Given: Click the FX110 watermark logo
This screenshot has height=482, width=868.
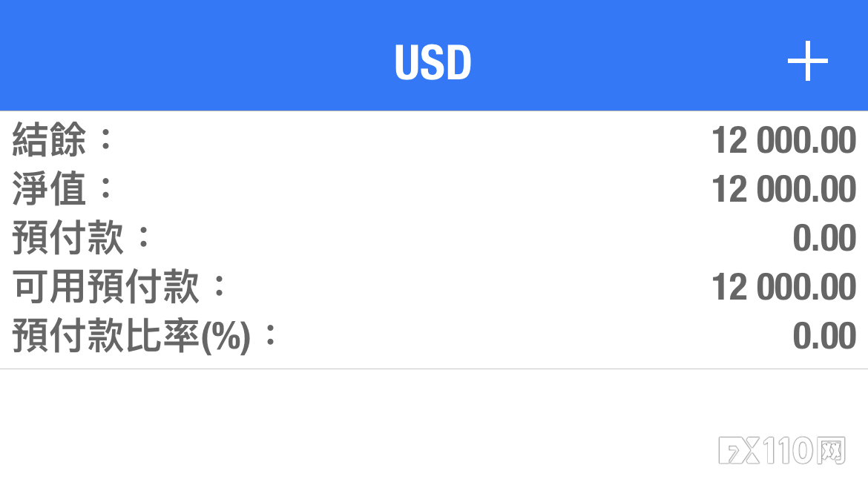Looking at the screenshot, I should (x=782, y=450).
